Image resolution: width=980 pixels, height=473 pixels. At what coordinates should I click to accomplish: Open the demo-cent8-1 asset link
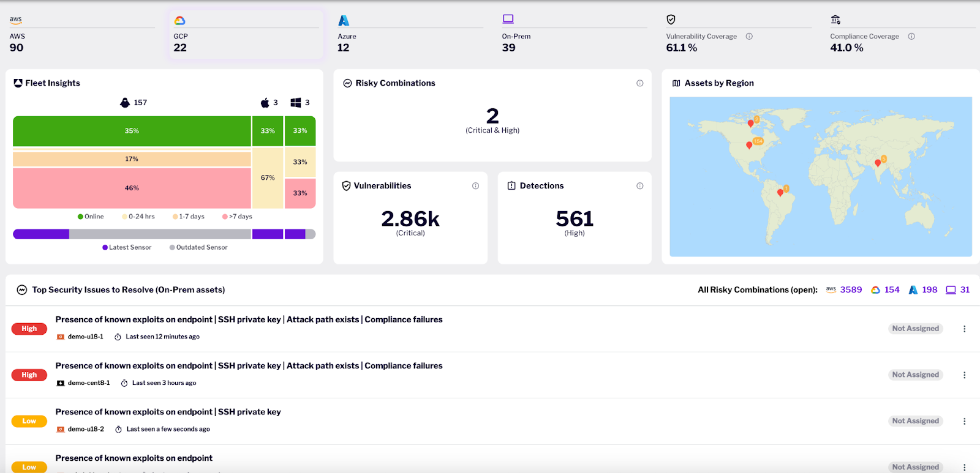point(89,383)
